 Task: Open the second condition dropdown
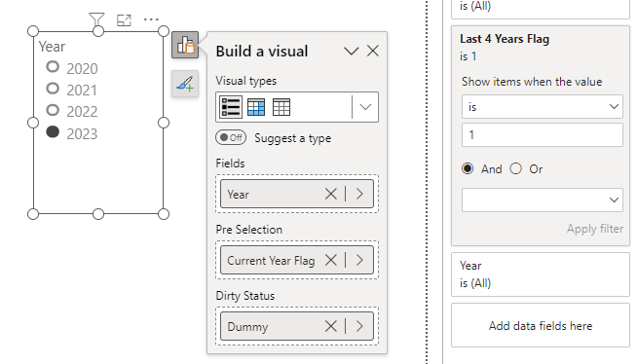pyautogui.click(x=542, y=200)
